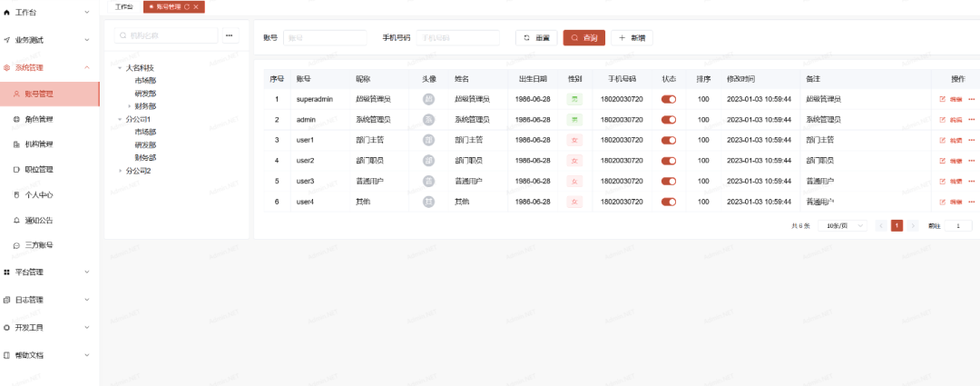
Task: Select 财务部 under 分公司1
Action: tap(145, 158)
